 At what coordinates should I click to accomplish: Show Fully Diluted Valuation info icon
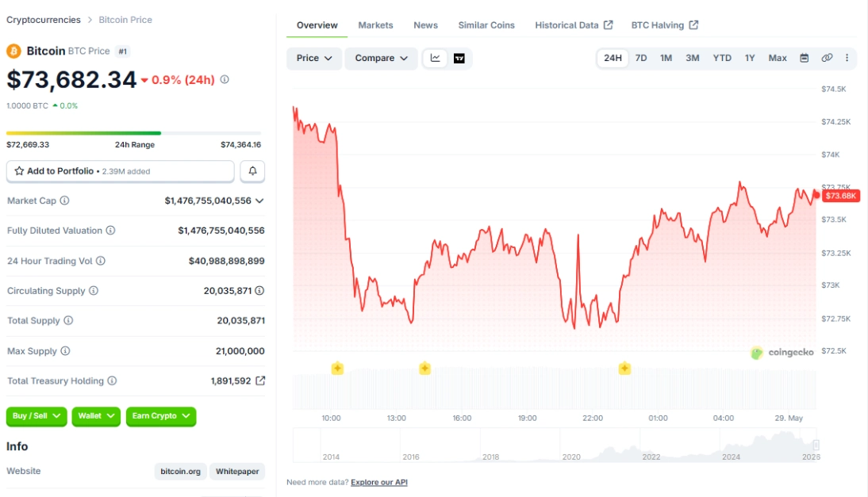pos(111,230)
